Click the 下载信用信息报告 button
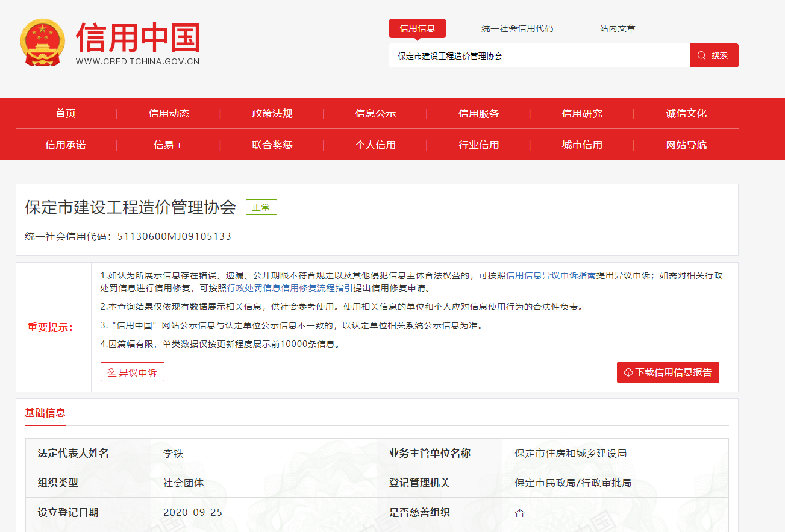The image size is (785, 532). pos(668,372)
